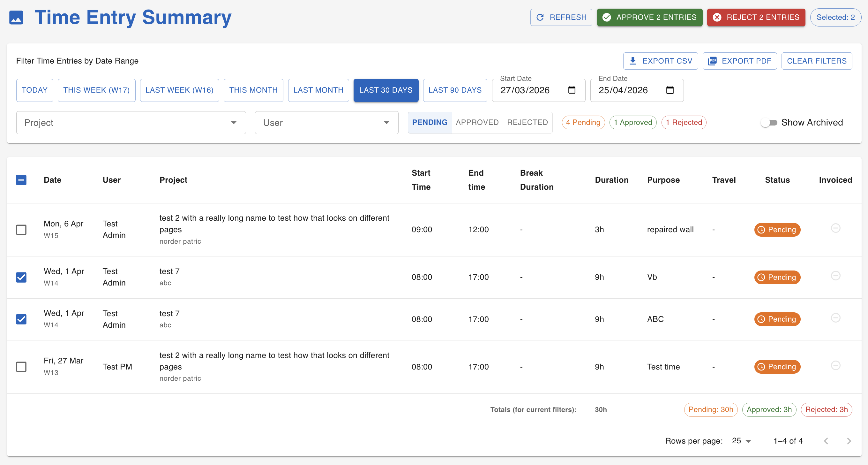
Task: Click the clock icon in the Test PM Pending badge
Action: coord(761,367)
